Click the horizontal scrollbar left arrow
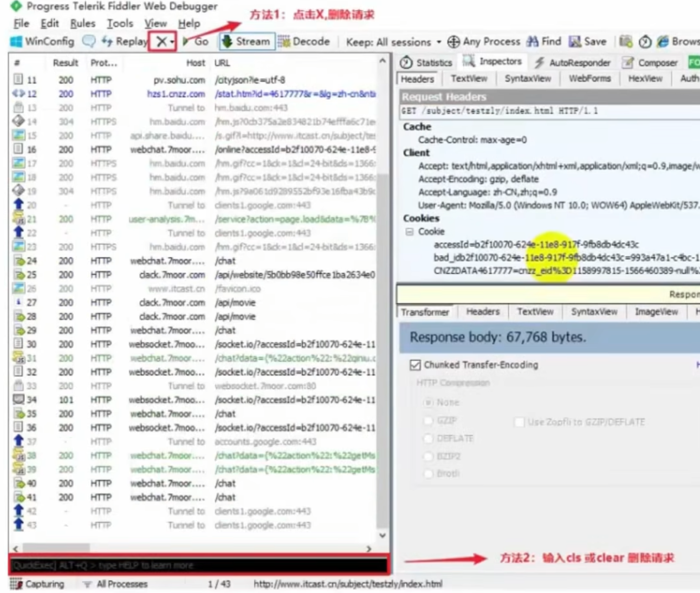 point(16,549)
